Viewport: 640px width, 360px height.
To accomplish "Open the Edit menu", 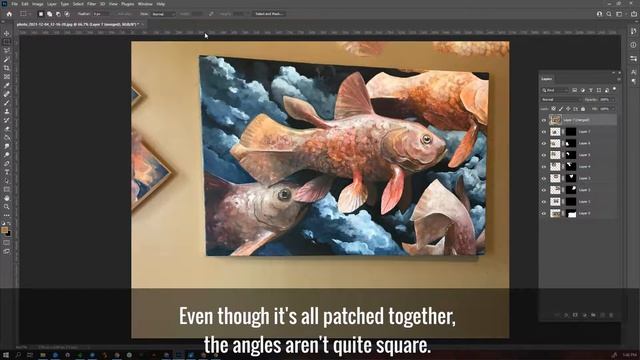I will tap(25, 4).
